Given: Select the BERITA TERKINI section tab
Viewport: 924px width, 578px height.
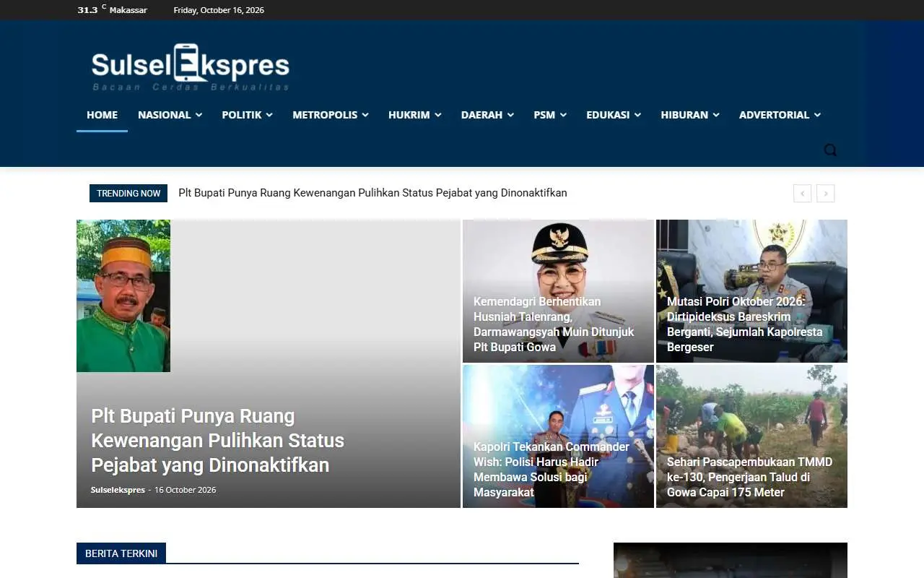Looking at the screenshot, I should click(x=121, y=553).
